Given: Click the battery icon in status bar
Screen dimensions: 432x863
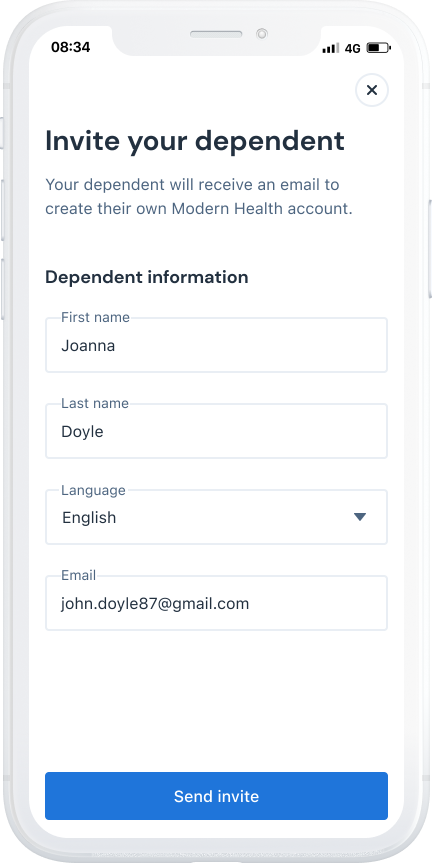Looking at the screenshot, I should tap(379, 48).
